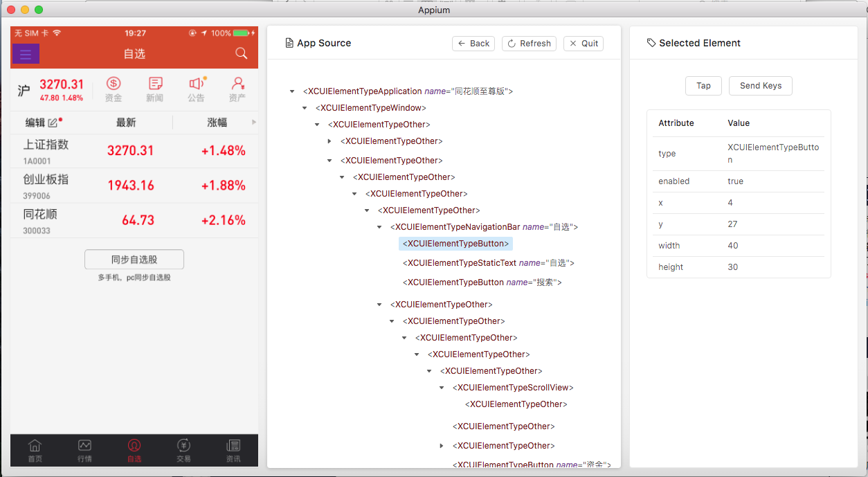Click the Selected Element panel title
868x477 pixels.
(x=700, y=43)
